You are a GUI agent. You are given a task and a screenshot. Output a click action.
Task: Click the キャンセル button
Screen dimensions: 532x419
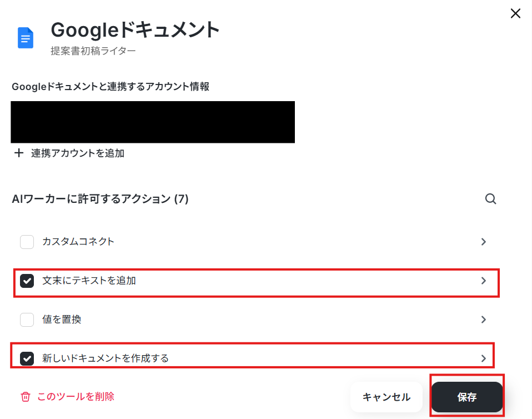pos(387,397)
